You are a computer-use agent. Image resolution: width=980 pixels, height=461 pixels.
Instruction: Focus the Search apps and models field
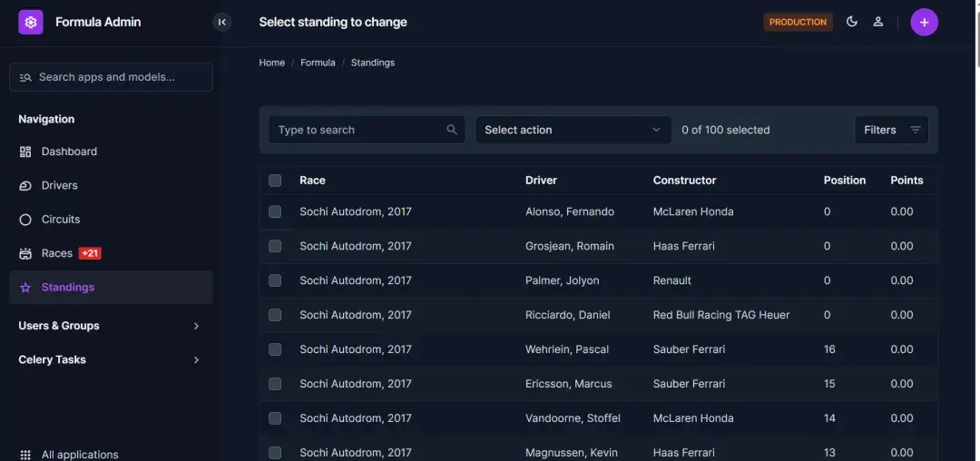111,77
